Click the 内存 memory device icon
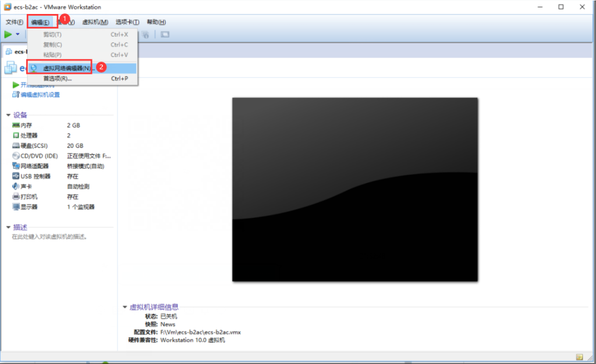This screenshot has height=364, width=596. click(x=16, y=126)
